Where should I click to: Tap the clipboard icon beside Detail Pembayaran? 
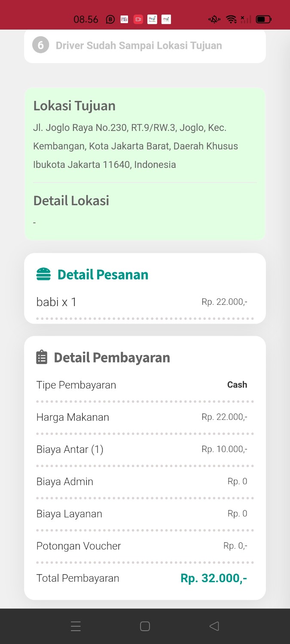point(42,357)
